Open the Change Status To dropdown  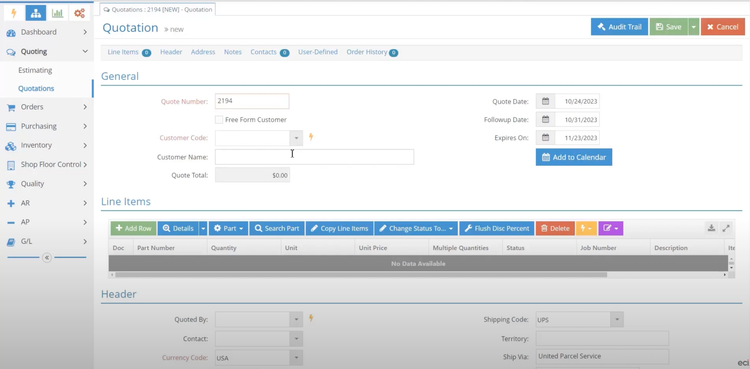416,228
